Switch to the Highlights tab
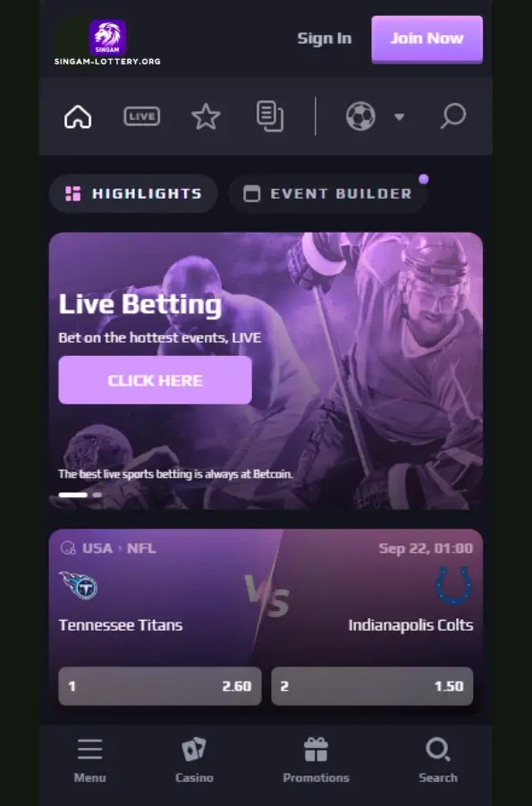Screen dimensions: 532x806 (x=133, y=194)
